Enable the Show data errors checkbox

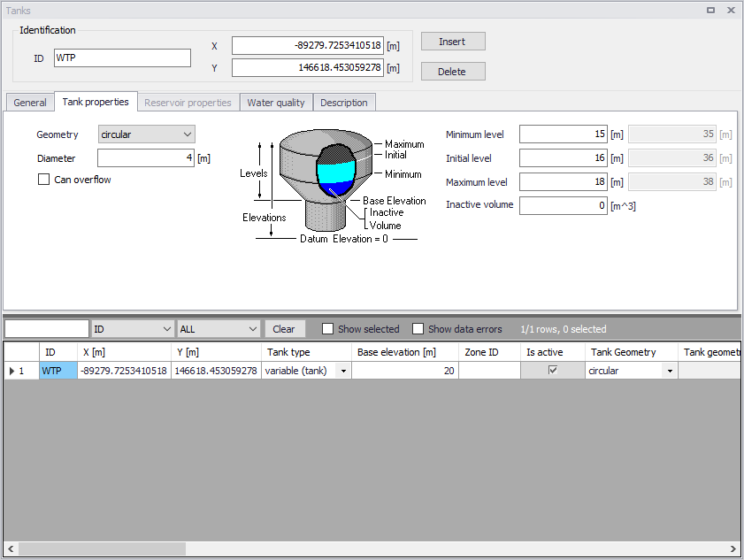pyautogui.click(x=418, y=329)
